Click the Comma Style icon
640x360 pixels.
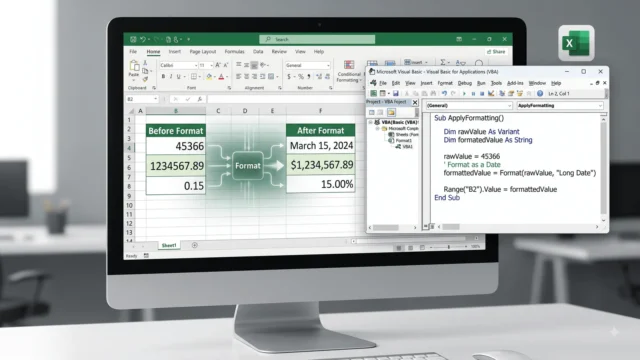(x=309, y=77)
